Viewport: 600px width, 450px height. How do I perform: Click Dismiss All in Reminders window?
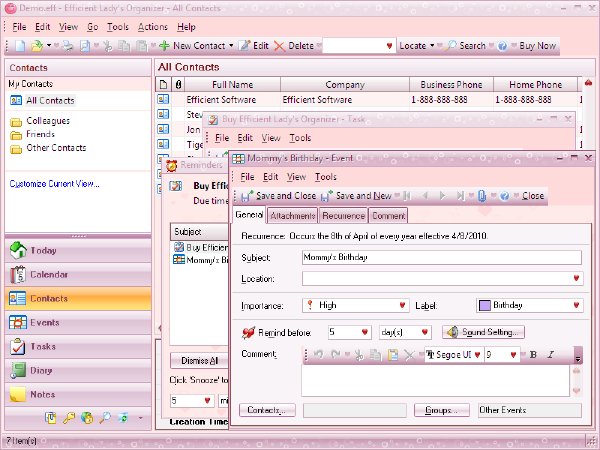coord(199,360)
